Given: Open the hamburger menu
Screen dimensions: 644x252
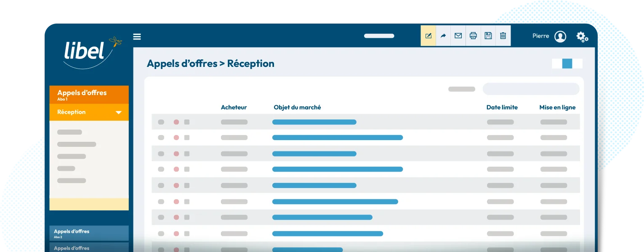Looking at the screenshot, I should click(x=137, y=37).
